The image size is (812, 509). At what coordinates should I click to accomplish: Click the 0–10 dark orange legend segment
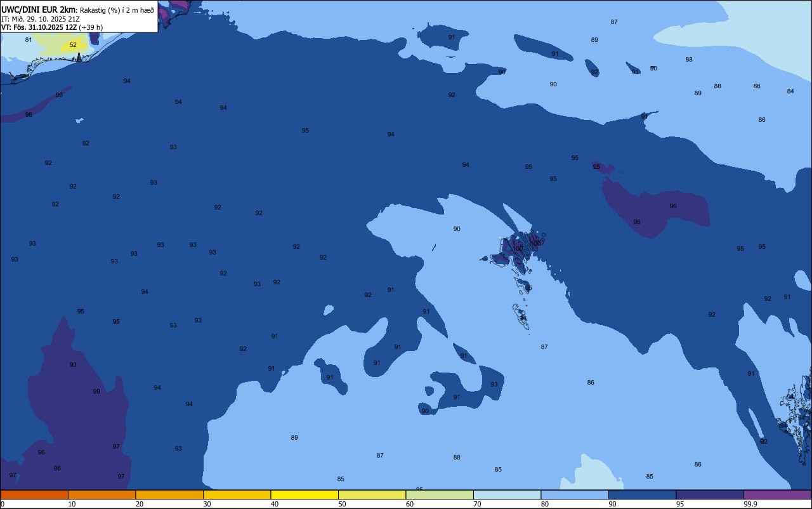34,494
